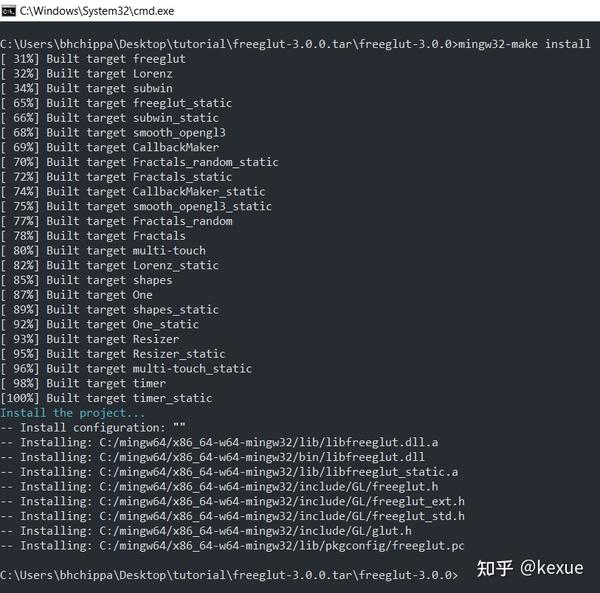
Task: Click the mingw32-make install command text
Action: coord(524,44)
